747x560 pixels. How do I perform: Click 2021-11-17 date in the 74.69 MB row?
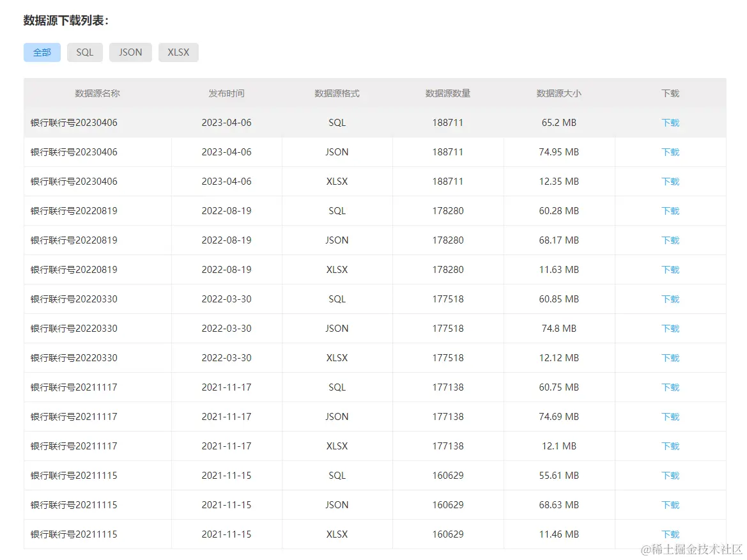click(226, 417)
